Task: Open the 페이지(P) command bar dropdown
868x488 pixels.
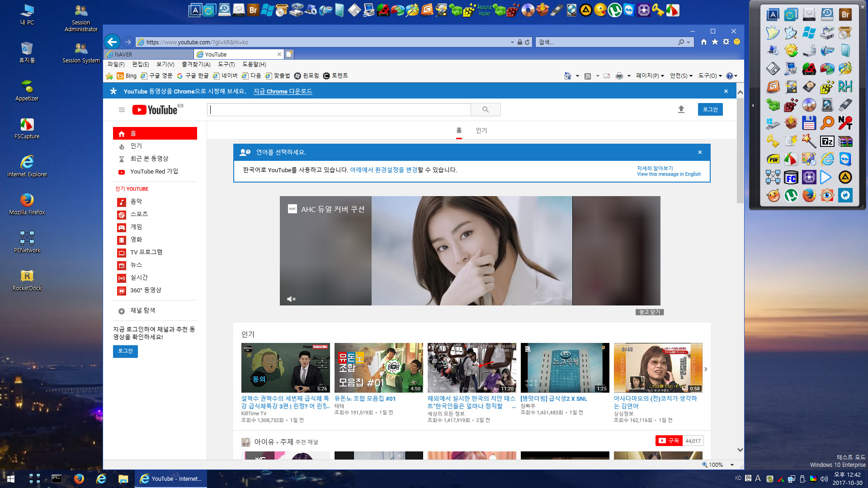Action: pos(650,76)
